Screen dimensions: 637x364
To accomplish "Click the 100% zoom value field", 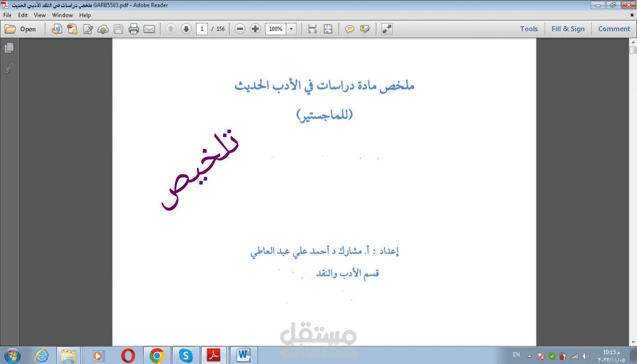I will tap(276, 29).
